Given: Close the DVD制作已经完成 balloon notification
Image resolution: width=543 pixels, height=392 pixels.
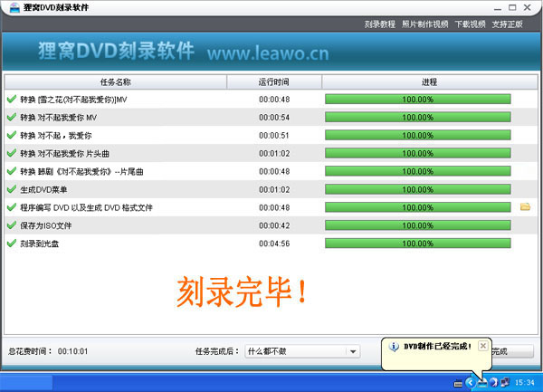Looking at the screenshot, I should pos(483,346).
